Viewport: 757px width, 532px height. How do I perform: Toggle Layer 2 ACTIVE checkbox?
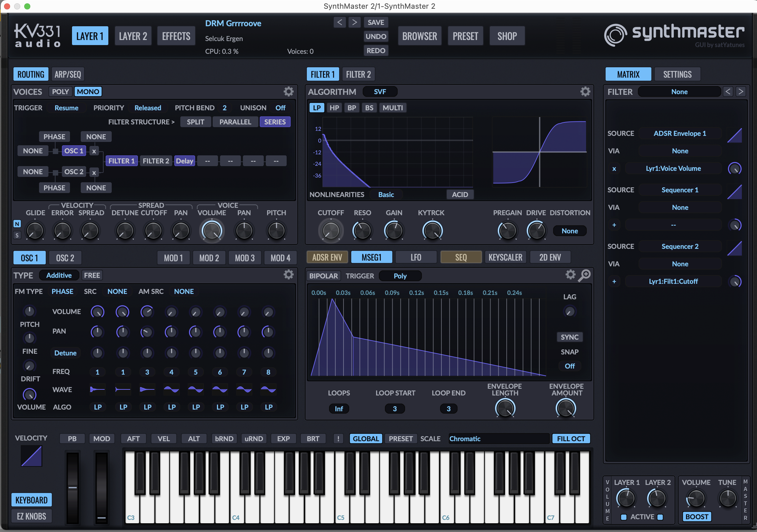coord(660,517)
